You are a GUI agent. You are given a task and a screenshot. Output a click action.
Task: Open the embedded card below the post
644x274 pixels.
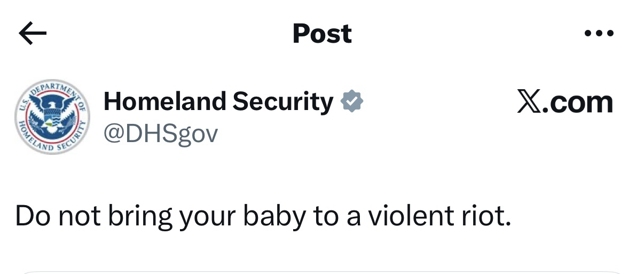pyautogui.click(x=322, y=272)
